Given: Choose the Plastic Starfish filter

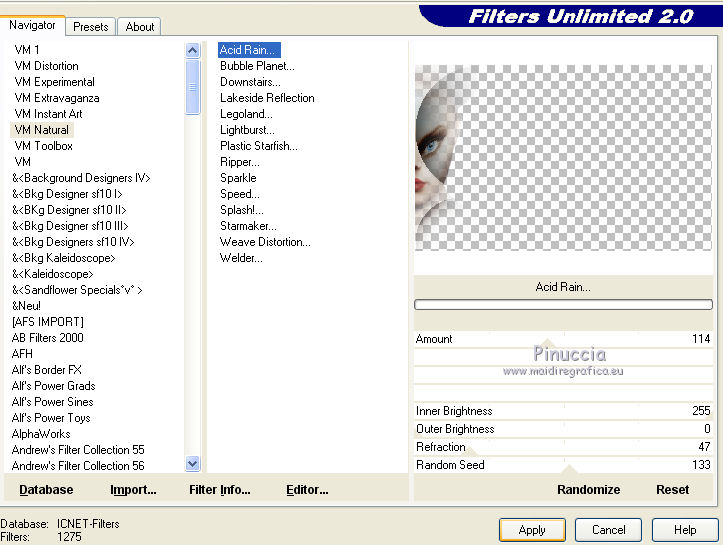Looking at the screenshot, I should pyautogui.click(x=259, y=146).
